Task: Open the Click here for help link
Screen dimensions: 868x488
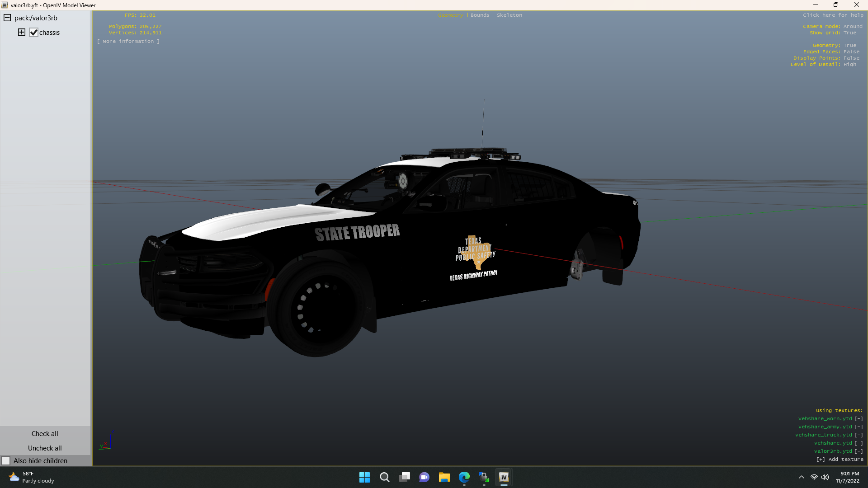Action: (x=833, y=15)
